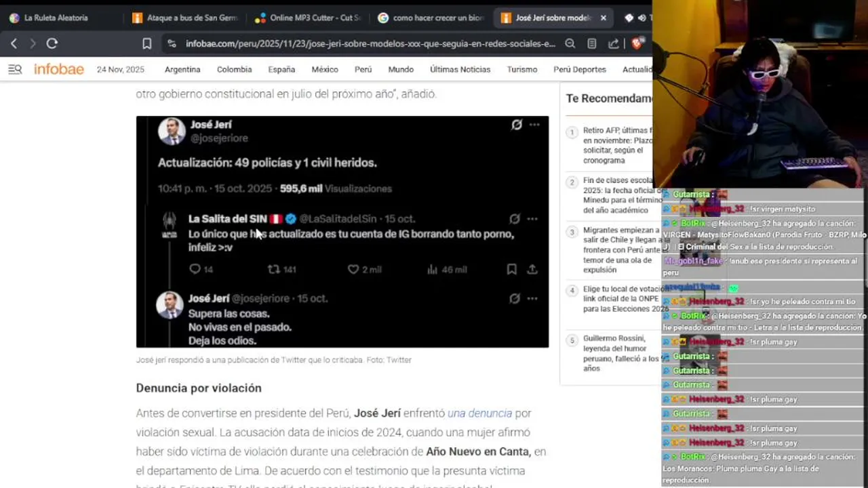
Task: Click three-dots menu on 'Supera las cosas' reply
Action: pos(532,299)
